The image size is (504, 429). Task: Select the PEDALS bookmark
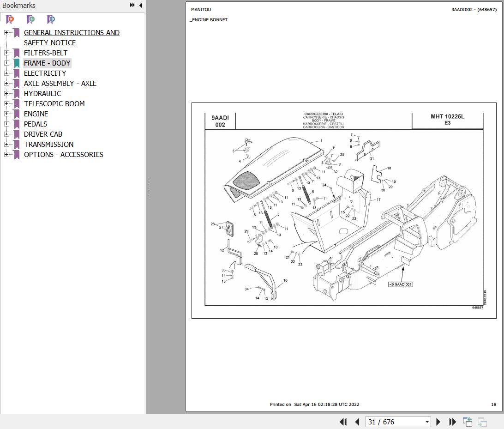(36, 124)
